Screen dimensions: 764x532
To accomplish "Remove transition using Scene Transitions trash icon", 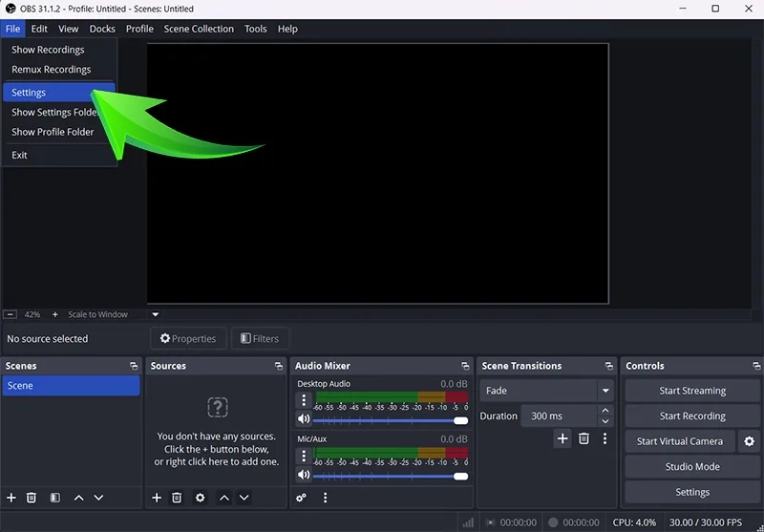I will point(584,438).
